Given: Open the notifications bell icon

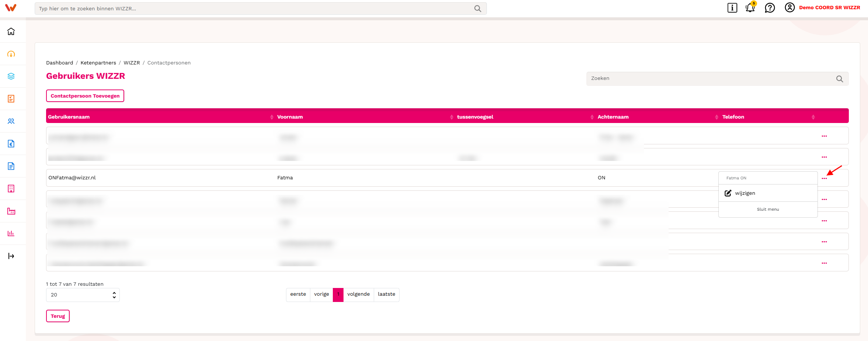Looking at the screenshot, I should point(750,7).
